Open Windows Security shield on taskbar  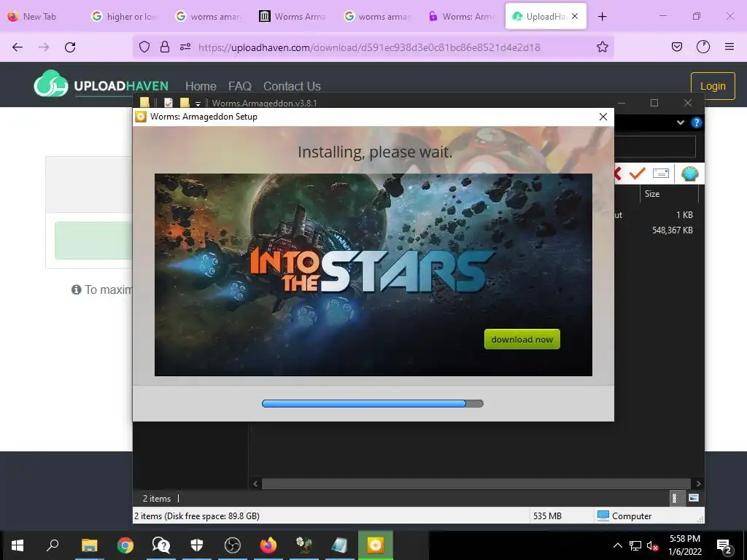(x=197, y=545)
